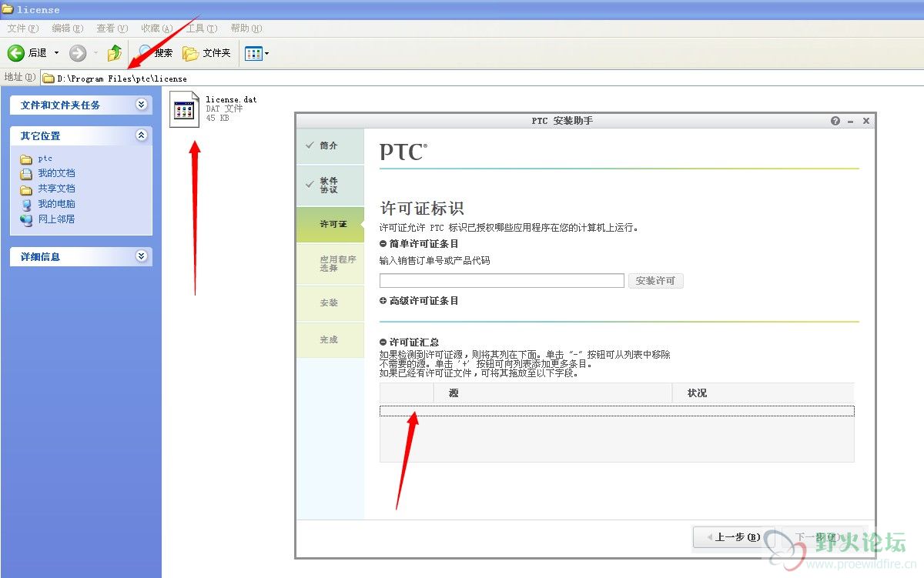Click the Up folder icon in Explorer toolbar

(x=115, y=53)
